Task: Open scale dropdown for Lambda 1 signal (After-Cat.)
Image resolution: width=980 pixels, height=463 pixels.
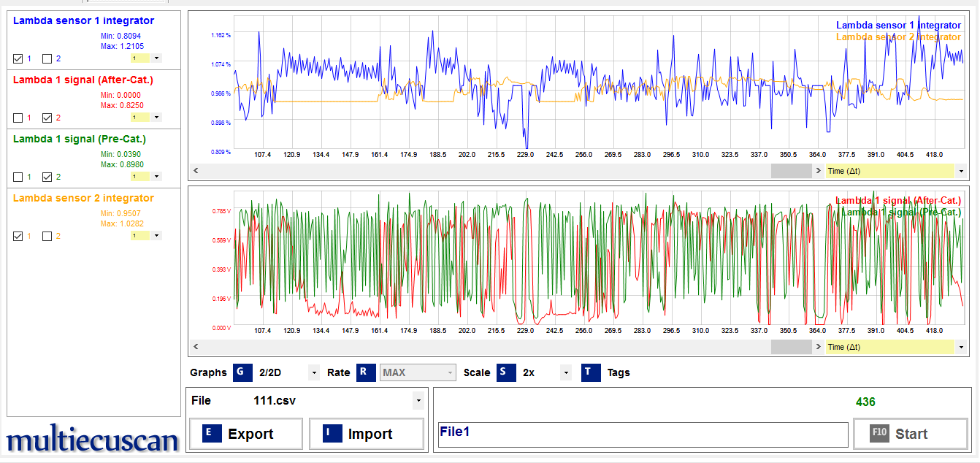Action: [158, 118]
